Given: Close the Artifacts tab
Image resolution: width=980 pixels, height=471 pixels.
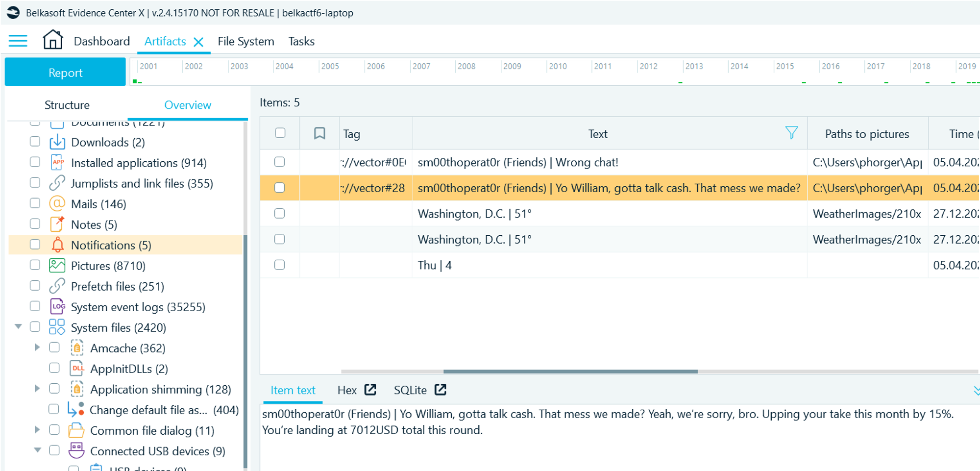Looking at the screenshot, I should tap(198, 42).
